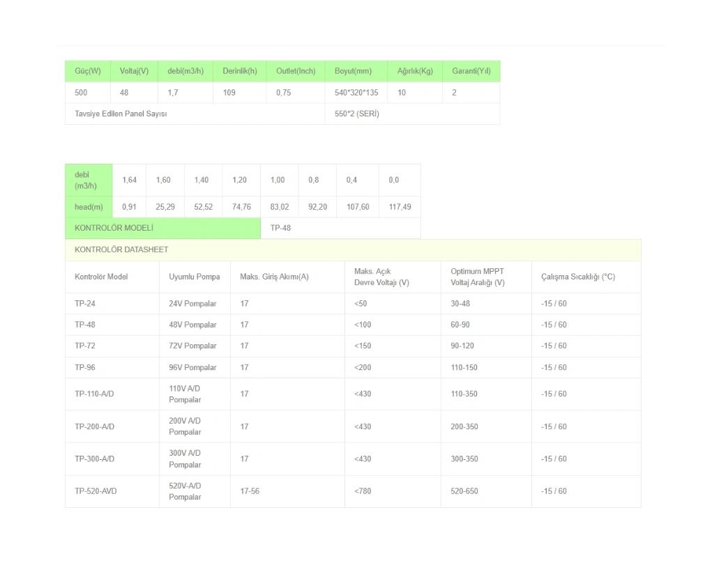Click the Derinlik(h) header cell
This screenshot has width=728, height=570.
point(239,71)
